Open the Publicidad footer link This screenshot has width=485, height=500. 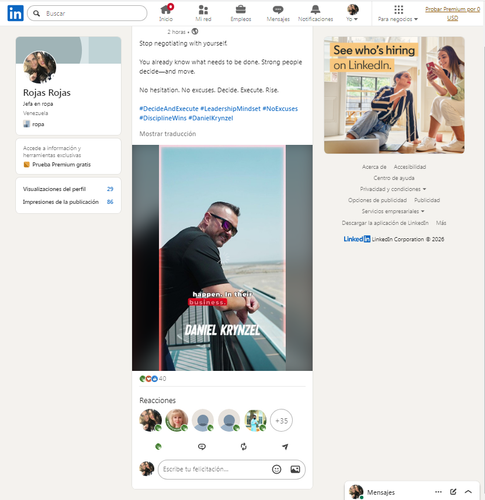tap(427, 200)
